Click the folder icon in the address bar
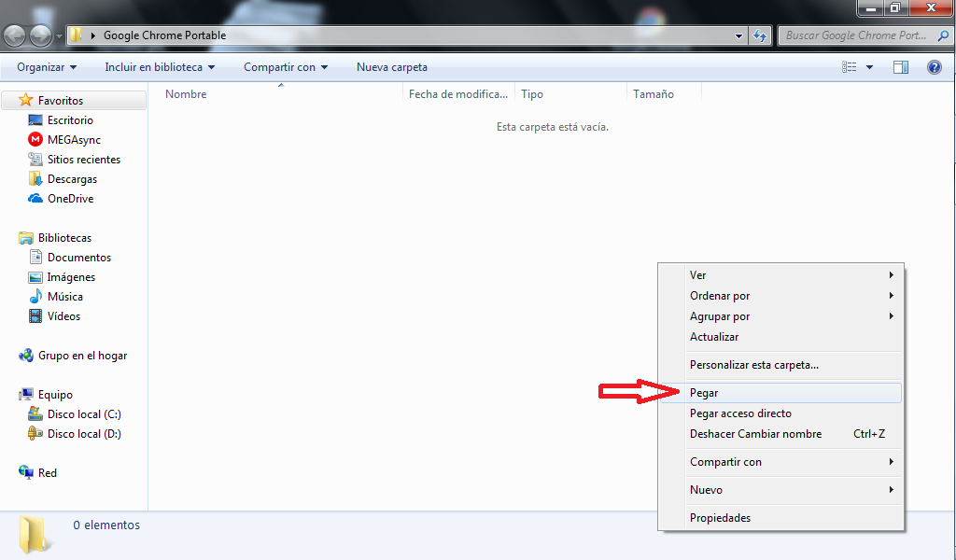 point(75,35)
